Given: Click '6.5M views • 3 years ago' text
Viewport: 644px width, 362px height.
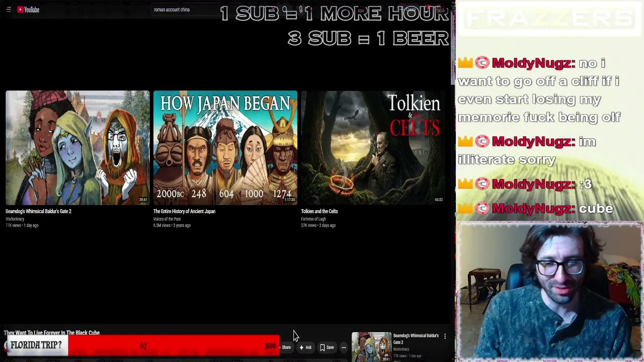Looking at the screenshot, I should click(172, 226).
